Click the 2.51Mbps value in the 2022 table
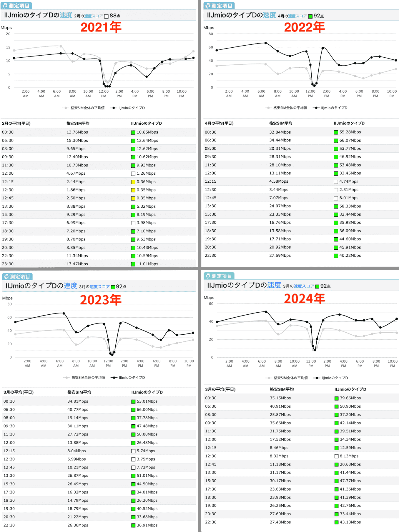The image size is (399, 532). pyautogui.click(x=349, y=190)
